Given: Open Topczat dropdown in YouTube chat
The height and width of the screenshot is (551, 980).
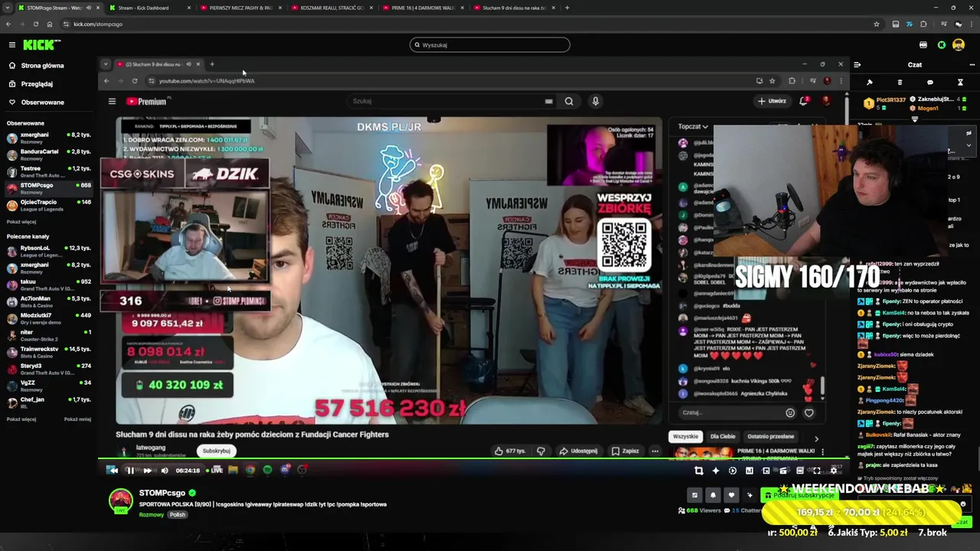Looking at the screenshot, I should pyautogui.click(x=693, y=126).
